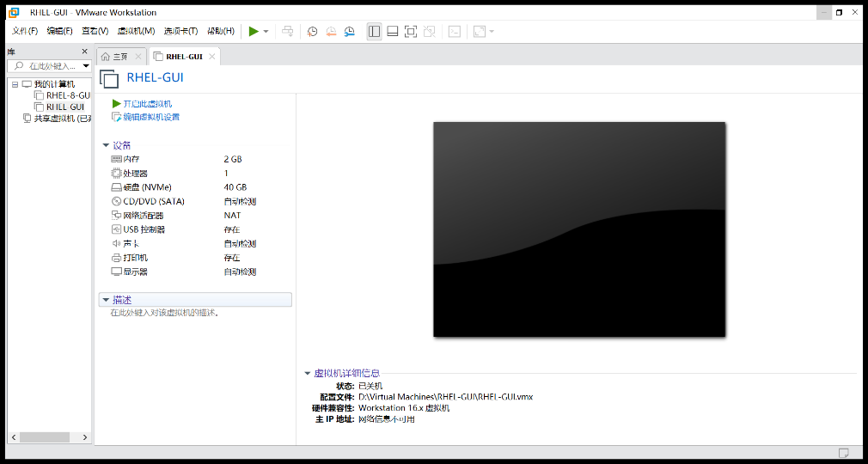The width and height of the screenshot is (868, 464).
Task: Open the 帮助(H) menu
Action: click(x=220, y=31)
